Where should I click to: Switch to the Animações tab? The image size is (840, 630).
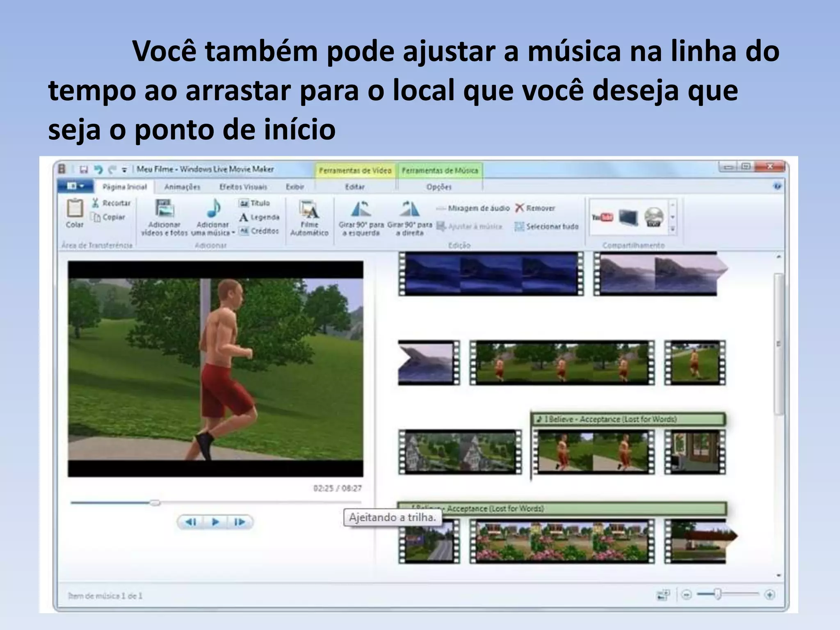coord(182,187)
